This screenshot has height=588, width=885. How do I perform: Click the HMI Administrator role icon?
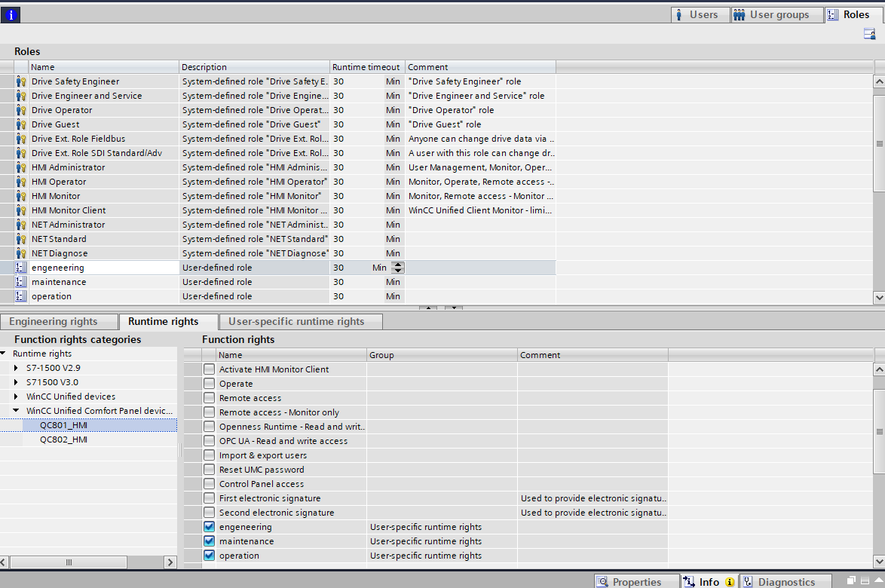click(x=21, y=167)
